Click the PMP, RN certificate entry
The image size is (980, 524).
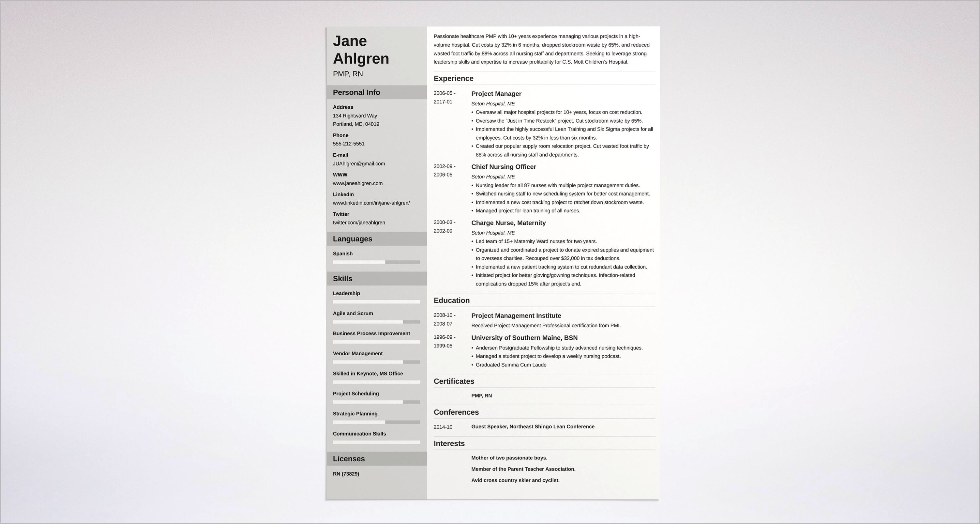coord(485,395)
